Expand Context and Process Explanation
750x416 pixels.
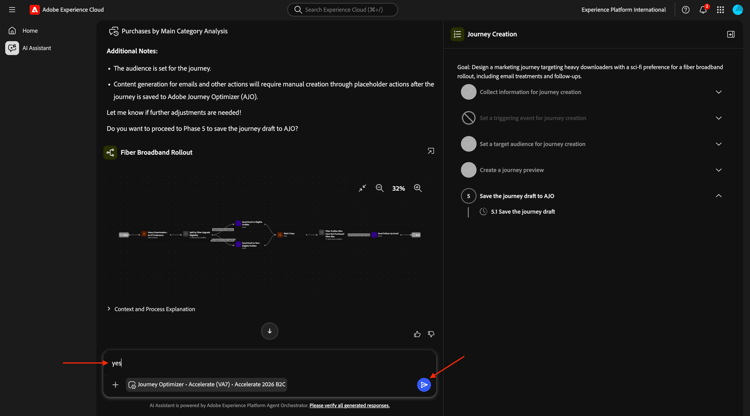click(x=151, y=309)
